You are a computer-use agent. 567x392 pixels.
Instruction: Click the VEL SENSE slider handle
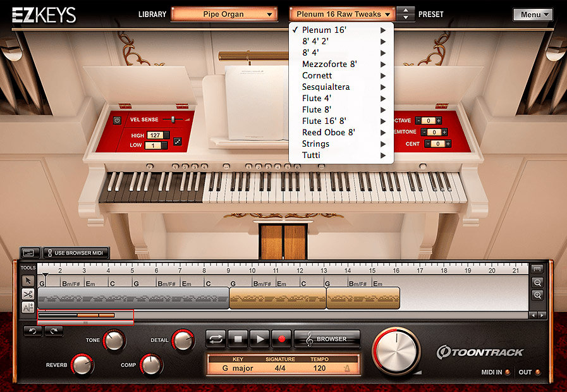(173, 119)
